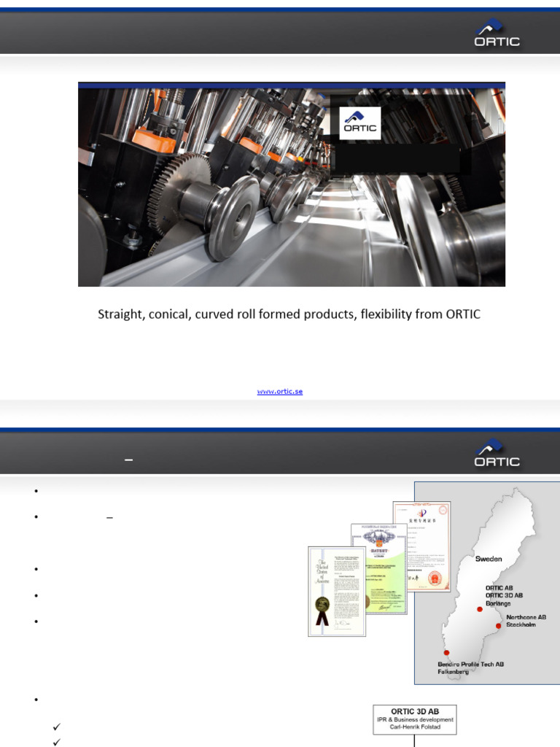Click the ORTIC logo in second slide header
The width and height of the screenshot is (560, 747).
[x=497, y=452]
